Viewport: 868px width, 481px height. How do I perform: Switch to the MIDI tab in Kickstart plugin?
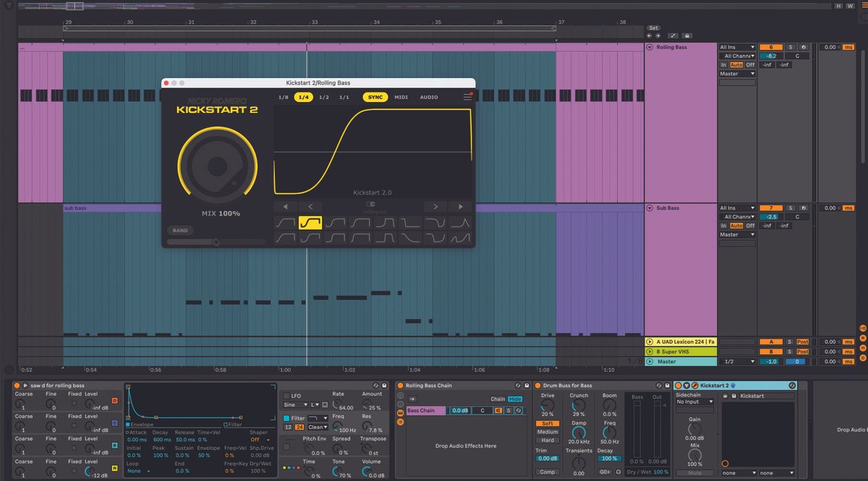[x=401, y=97]
